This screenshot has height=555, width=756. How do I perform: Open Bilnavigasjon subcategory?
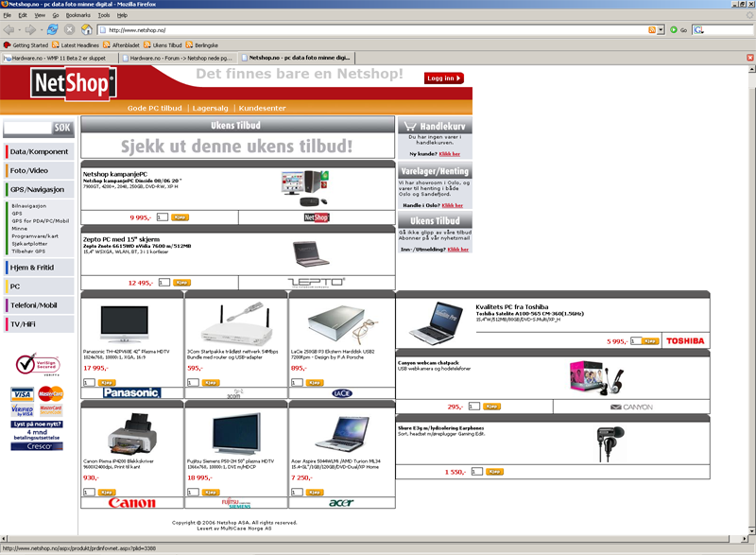(29, 206)
